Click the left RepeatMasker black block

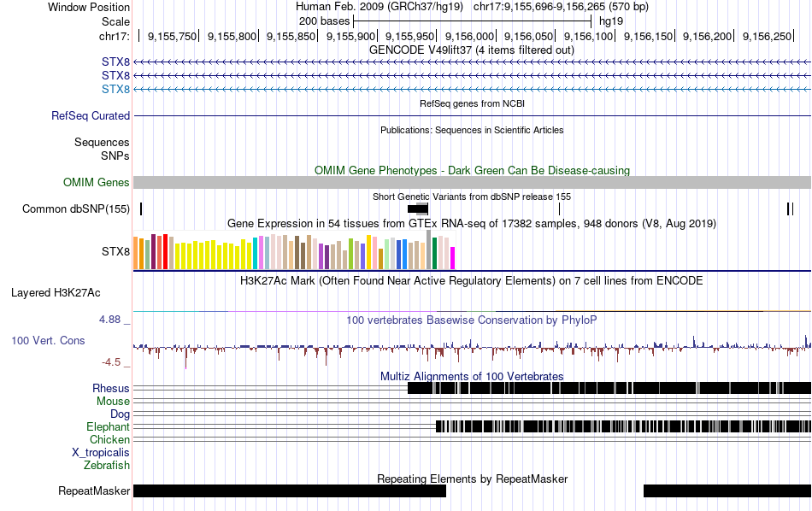[290, 490]
